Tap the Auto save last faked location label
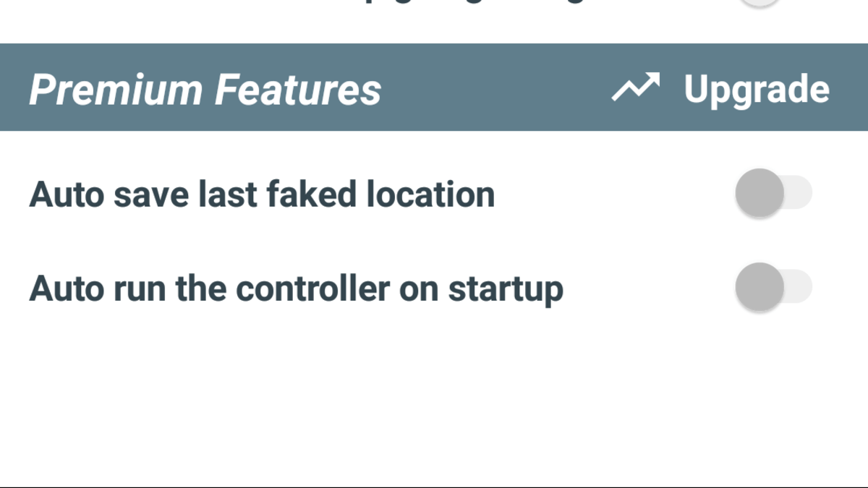The height and width of the screenshot is (488, 868). pos(262,193)
